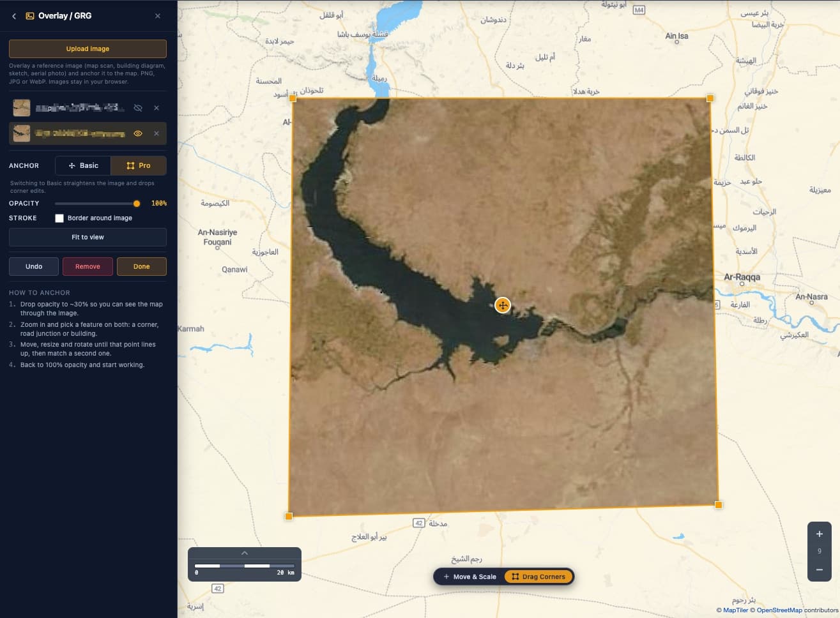Remove the first overlay image with X
Image resolution: width=840 pixels, height=618 pixels.
coord(157,108)
